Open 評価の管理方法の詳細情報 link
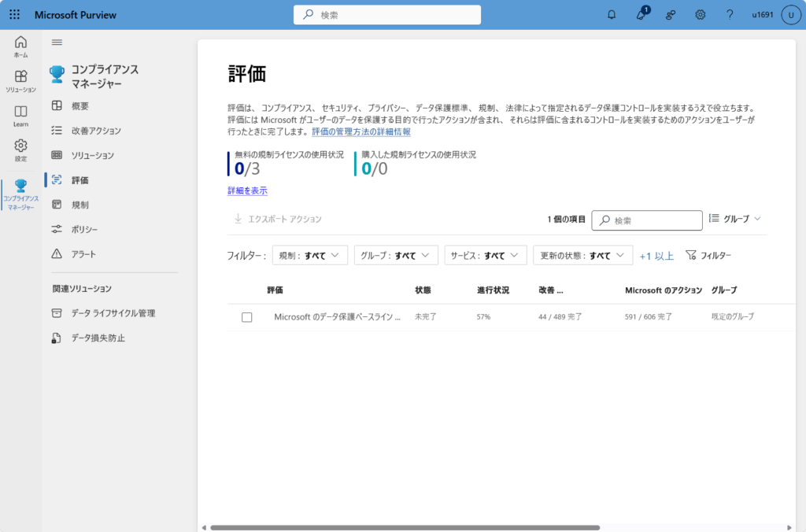 pos(360,132)
